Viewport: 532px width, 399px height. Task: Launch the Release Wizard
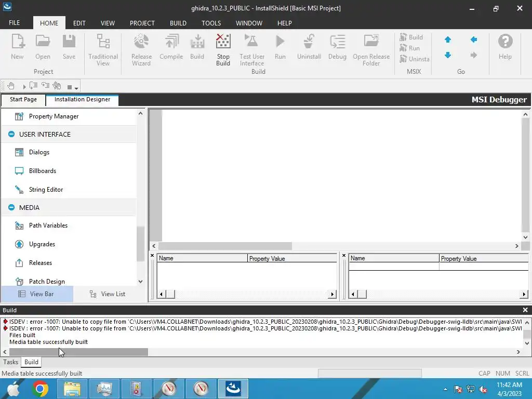(141, 50)
